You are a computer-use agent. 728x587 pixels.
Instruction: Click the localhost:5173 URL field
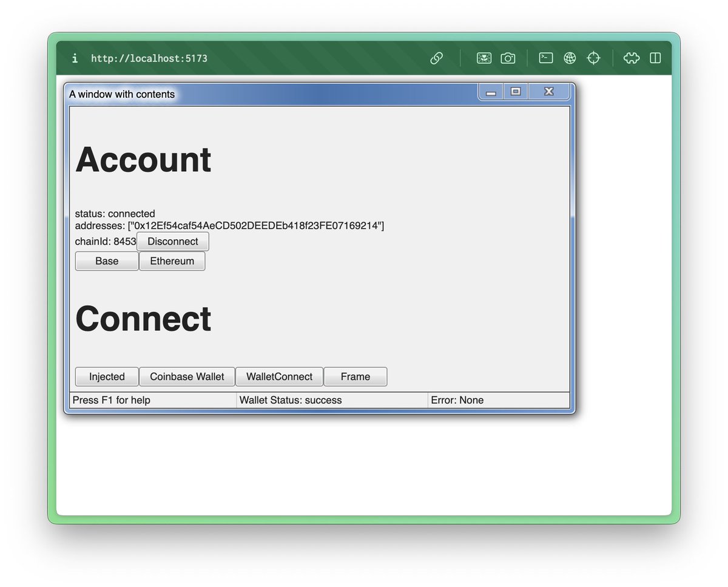(149, 59)
